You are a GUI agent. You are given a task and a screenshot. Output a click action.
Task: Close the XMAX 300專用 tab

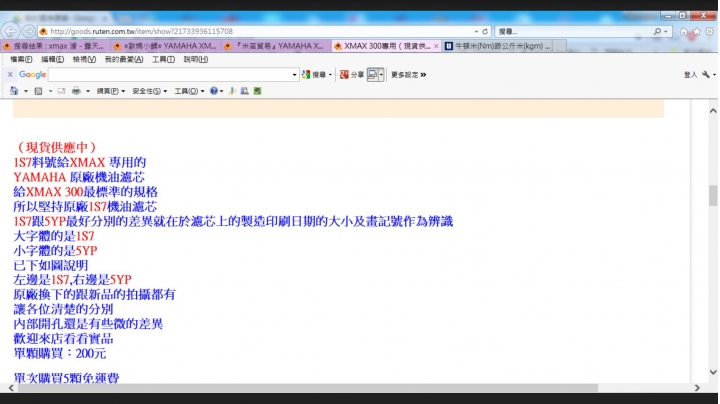pos(436,46)
